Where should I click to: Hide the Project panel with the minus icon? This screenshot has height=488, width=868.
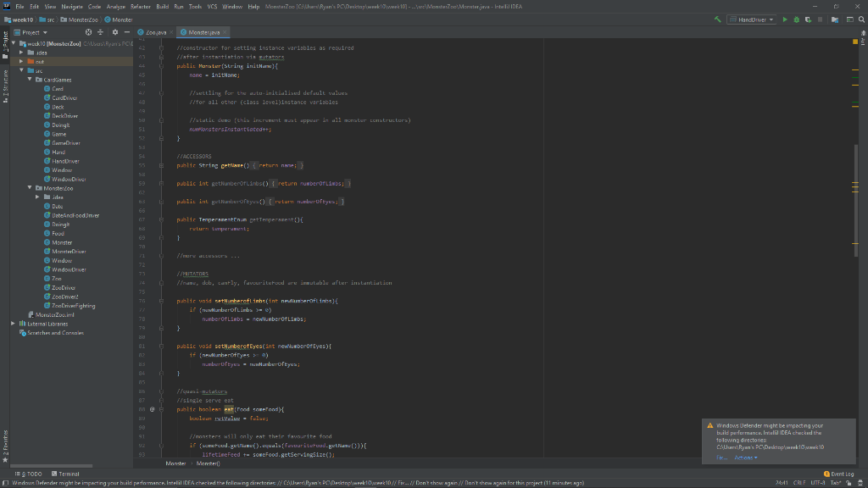pyautogui.click(x=128, y=31)
